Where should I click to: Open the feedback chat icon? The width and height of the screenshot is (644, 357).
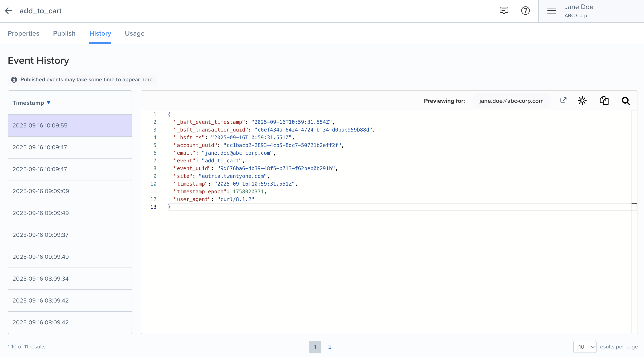(x=504, y=11)
